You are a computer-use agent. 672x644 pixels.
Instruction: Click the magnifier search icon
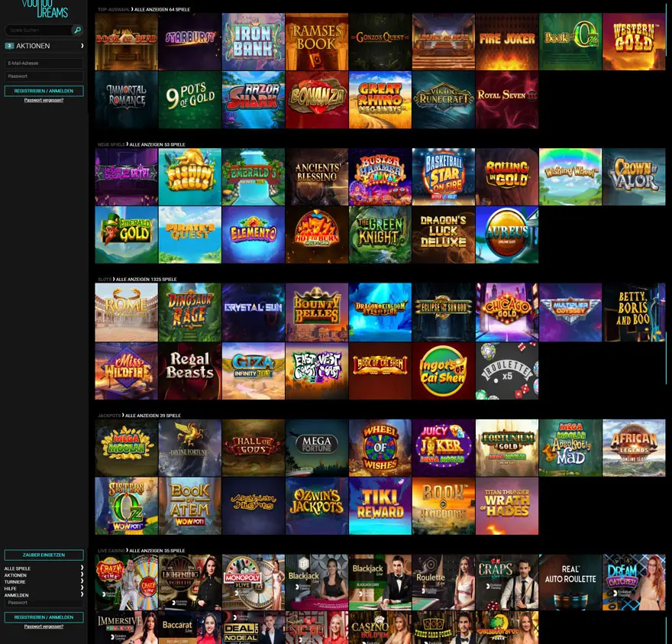[x=78, y=30]
